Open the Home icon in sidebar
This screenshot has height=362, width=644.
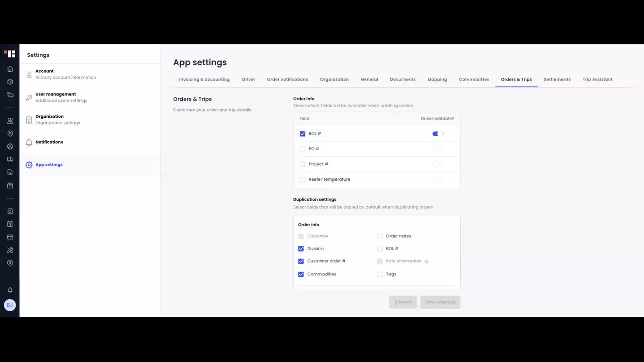coord(10,69)
